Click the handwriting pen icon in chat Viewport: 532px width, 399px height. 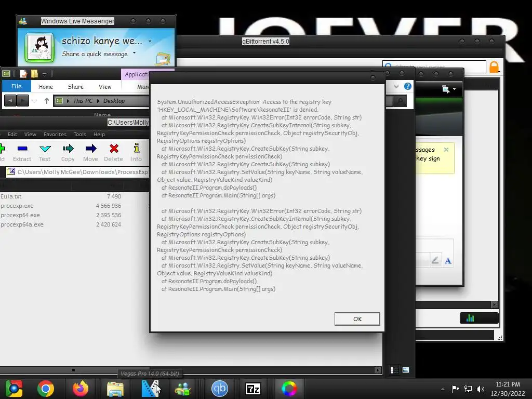(435, 261)
